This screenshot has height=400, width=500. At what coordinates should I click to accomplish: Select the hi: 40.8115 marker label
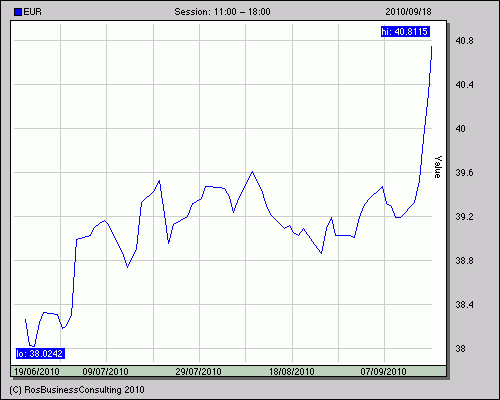[405, 32]
